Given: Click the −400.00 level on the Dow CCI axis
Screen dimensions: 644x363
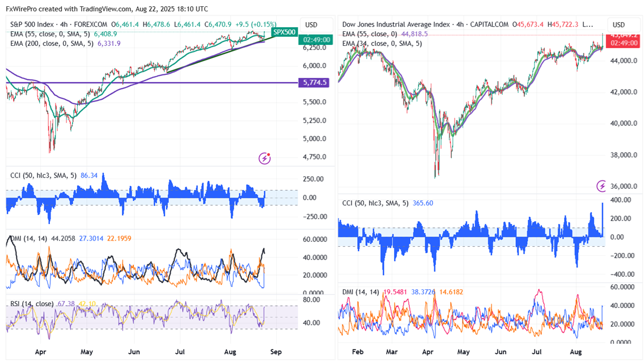Looking at the screenshot, I should point(621,274).
